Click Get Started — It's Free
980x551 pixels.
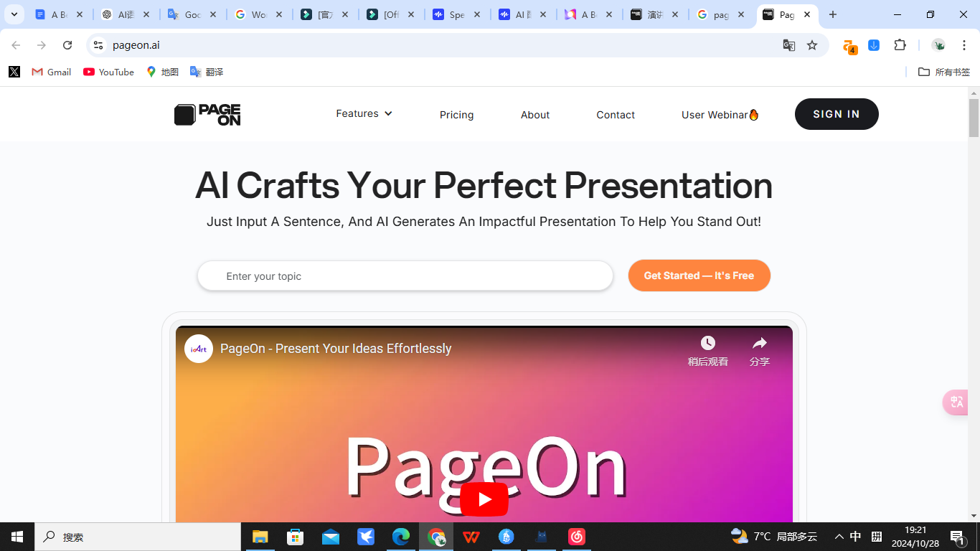(699, 275)
